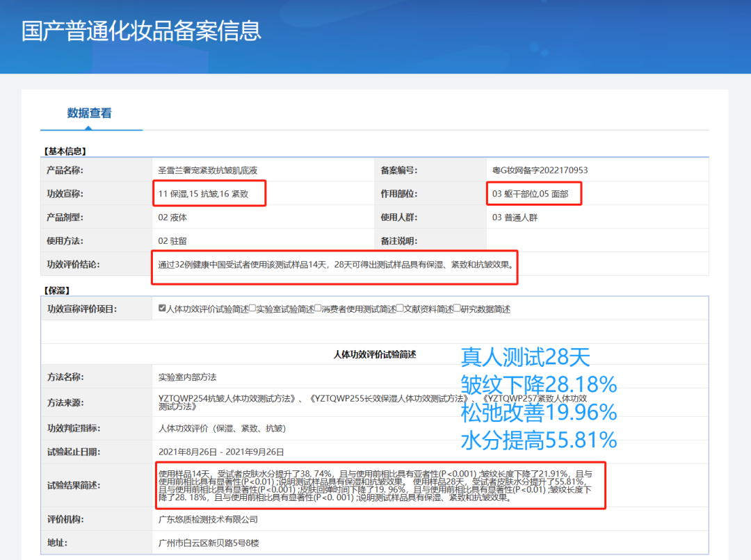751x560 pixels.
Task: Click the 使用人群: label
Action: pos(399,217)
